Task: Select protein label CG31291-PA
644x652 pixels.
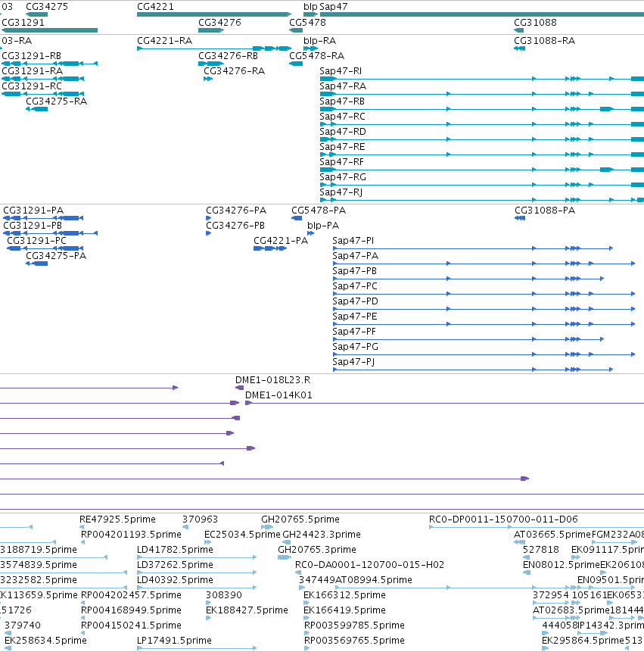Action: pyautogui.click(x=33, y=211)
